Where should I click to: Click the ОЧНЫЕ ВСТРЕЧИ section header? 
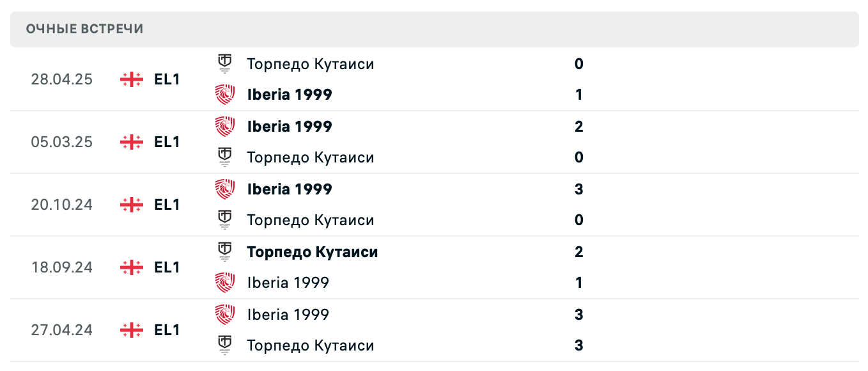coord(84,29)
